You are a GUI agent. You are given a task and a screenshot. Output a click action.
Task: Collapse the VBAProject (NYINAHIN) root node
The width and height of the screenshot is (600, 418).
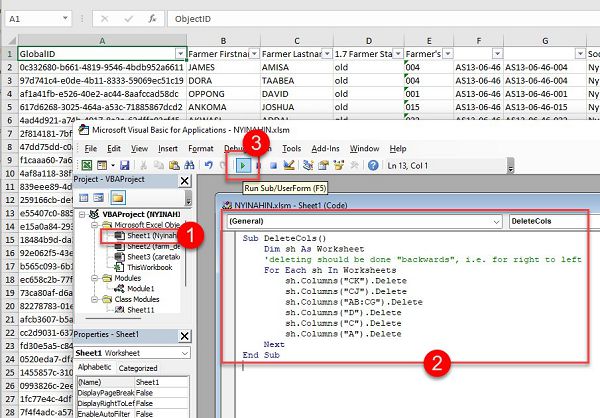(x=82, y=214)
